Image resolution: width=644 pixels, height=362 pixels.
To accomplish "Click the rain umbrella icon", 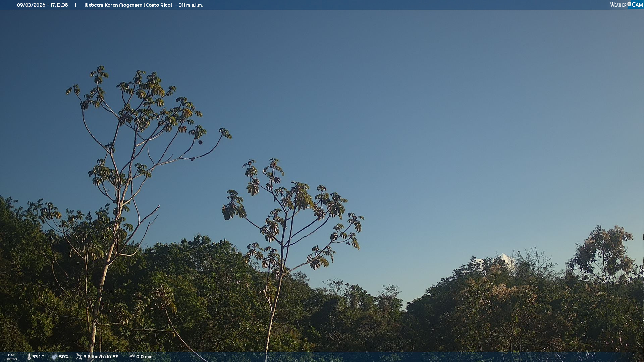I will tap(132, 357).
